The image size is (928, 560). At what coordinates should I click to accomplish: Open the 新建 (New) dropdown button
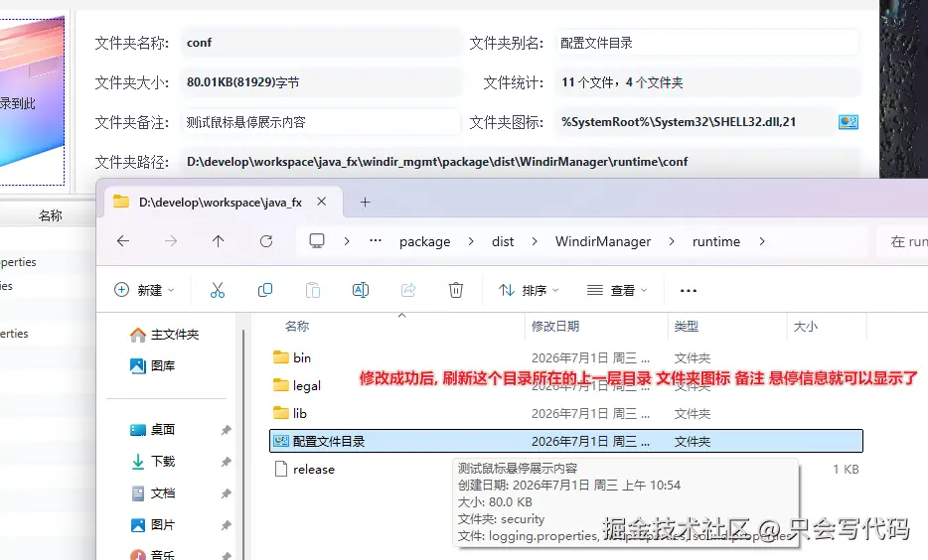[144, 290]
